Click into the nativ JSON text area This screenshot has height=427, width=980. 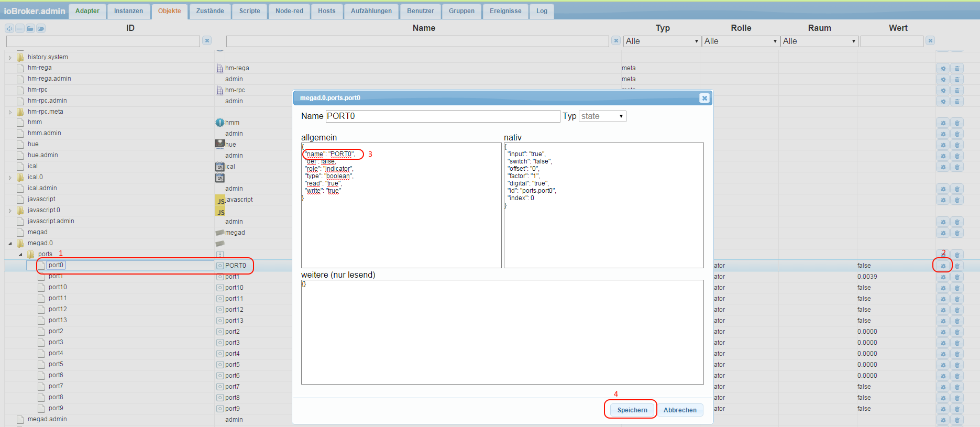(604, 205)
